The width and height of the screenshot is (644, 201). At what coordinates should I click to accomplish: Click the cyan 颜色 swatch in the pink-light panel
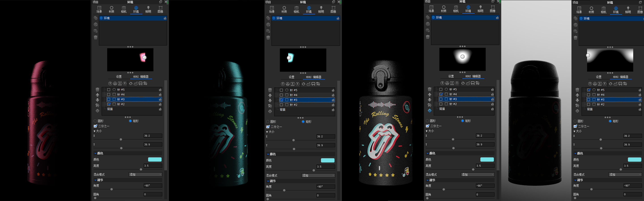click(155, 160)
